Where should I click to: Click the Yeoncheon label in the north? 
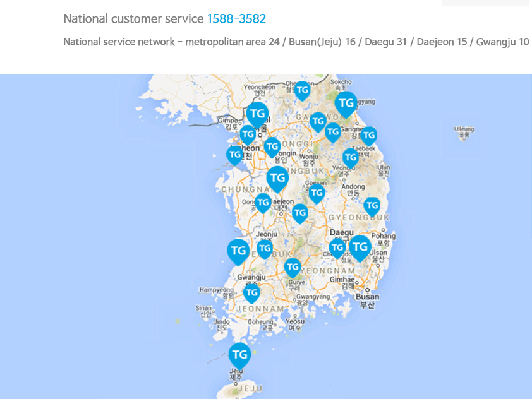[x=260, y=90]
